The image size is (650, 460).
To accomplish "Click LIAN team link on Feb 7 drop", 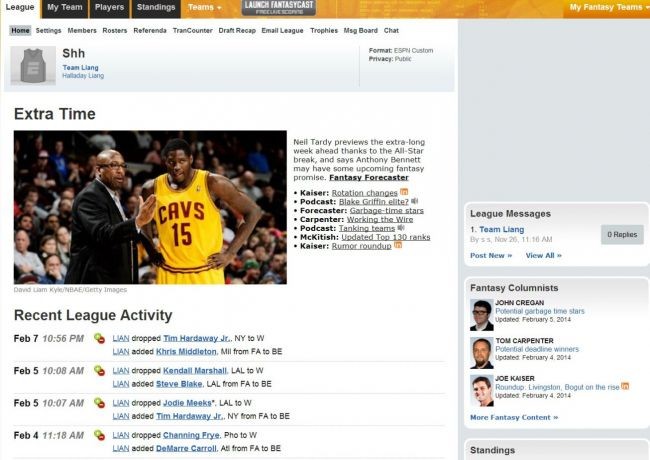I will [121, 338].
